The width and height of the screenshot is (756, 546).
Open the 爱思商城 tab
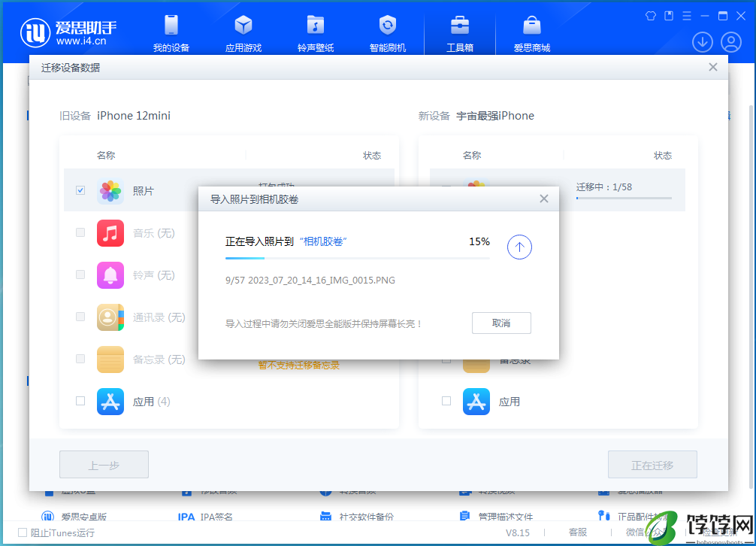pos(532,33)
